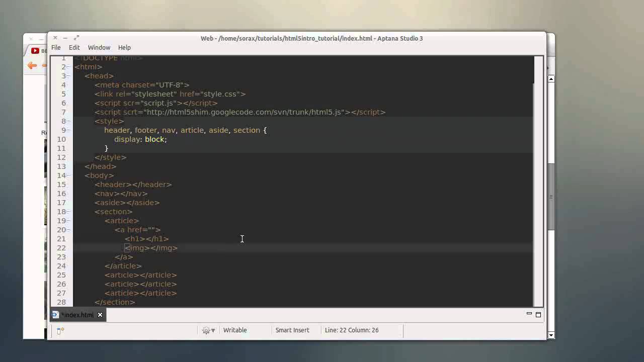The width and height of the screenshot is (644, 362).
Task: Click the </style> closing tag
Action: 111,157
